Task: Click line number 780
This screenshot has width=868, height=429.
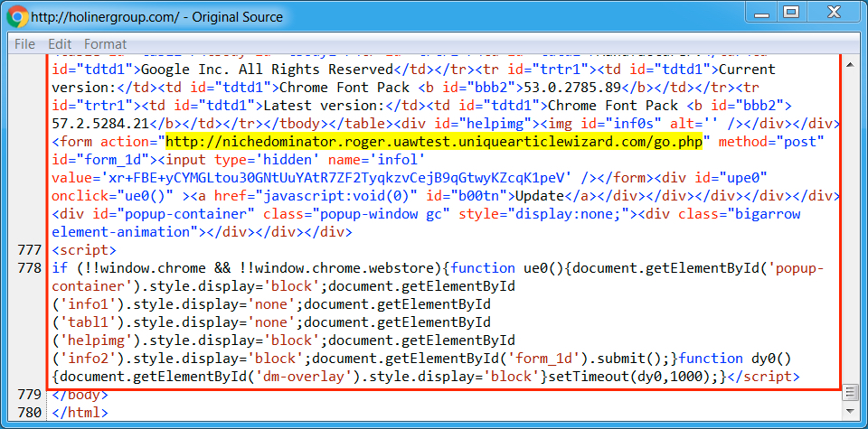Action: [29, 413]
